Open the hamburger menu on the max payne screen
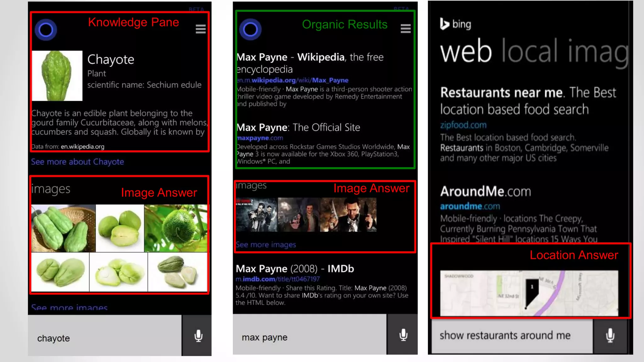The height and width of the screenshot is (362, 644). (406, 29)
